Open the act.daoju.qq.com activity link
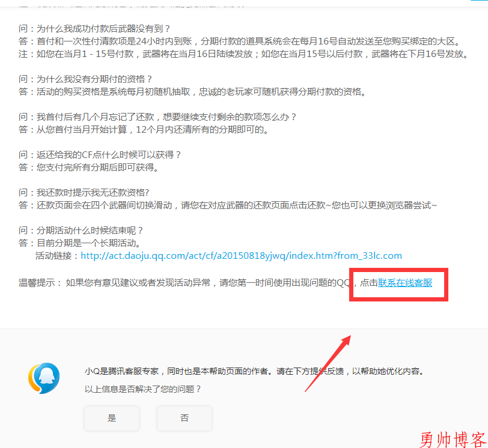Screen dimensions: 488x448 pos(241,256)
